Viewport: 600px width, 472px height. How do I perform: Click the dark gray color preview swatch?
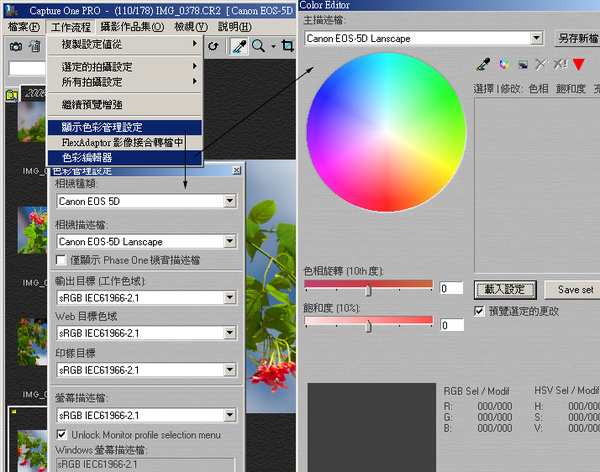pos(372,427)
